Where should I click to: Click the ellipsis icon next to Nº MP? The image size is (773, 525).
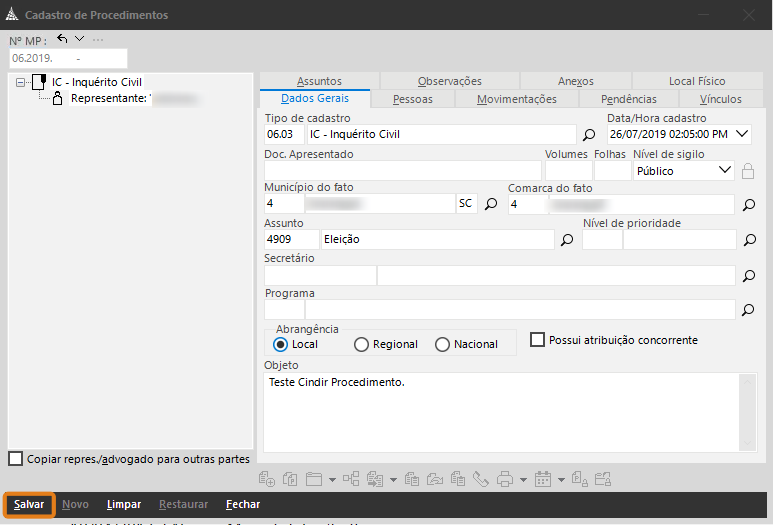(98, 39)
